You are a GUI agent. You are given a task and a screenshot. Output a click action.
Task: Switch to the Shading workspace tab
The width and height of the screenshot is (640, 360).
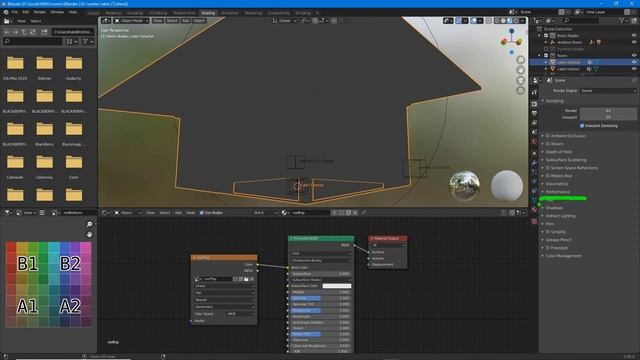pyautogui.click(x=208, y=13)
